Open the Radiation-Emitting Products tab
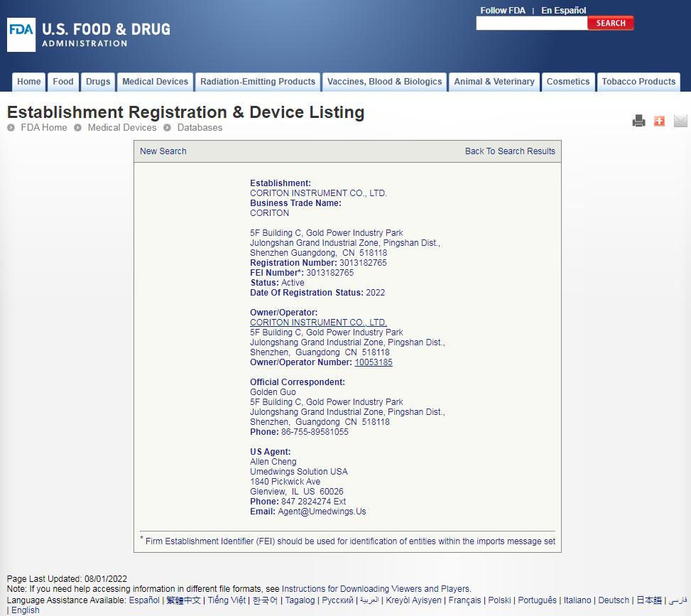This screenshot has height=616, width=691. tap(258, 82)
